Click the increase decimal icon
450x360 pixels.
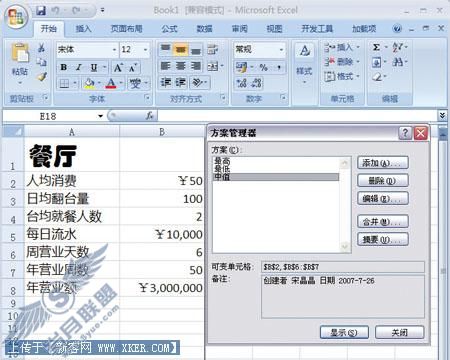coord(241,83)
